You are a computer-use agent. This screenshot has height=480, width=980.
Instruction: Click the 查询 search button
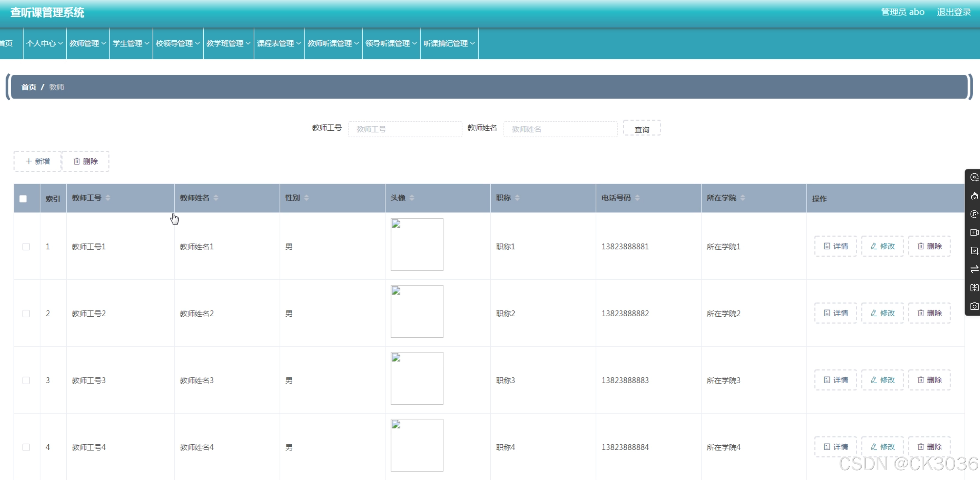tap(641, 129)
